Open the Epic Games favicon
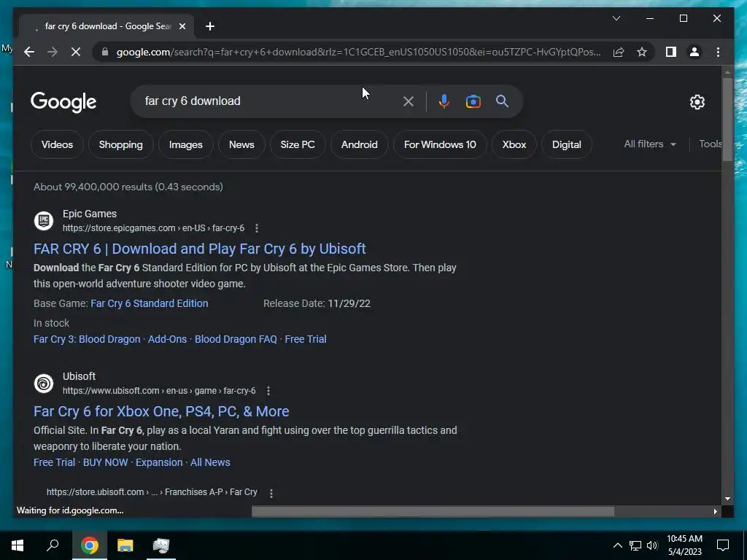Viewport: 747px width, 560px height. point(44,220)
